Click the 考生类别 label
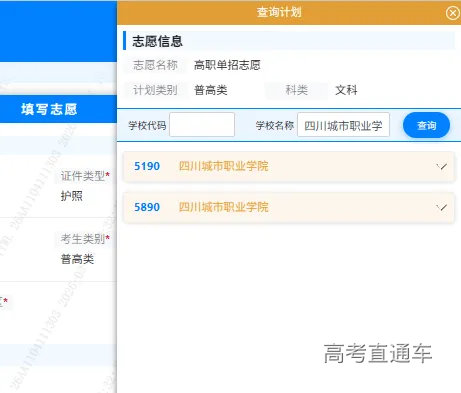The image size is (461, 393). (83, 239)
